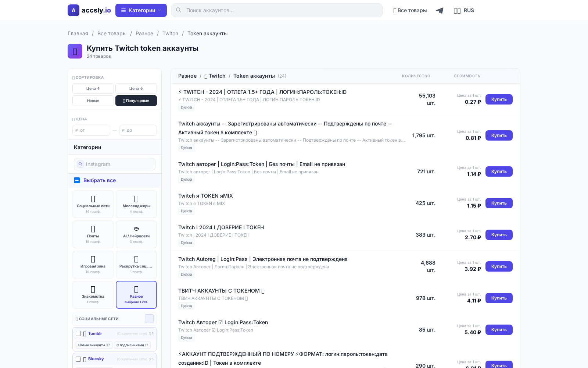Image resolution: width=588 pixels, height=368 pixels.
Task: Open the Знакомства category tile
Action: click(x=93, y=295)
